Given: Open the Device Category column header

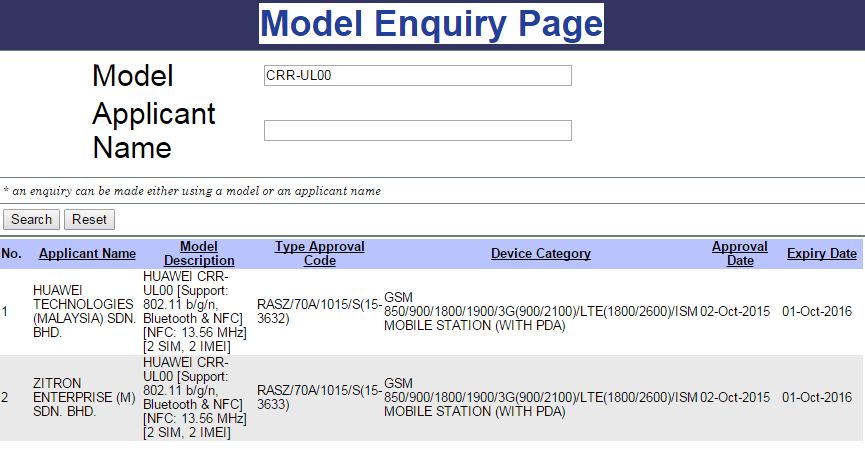Looking at the screenshot, I should pos(540,254).
